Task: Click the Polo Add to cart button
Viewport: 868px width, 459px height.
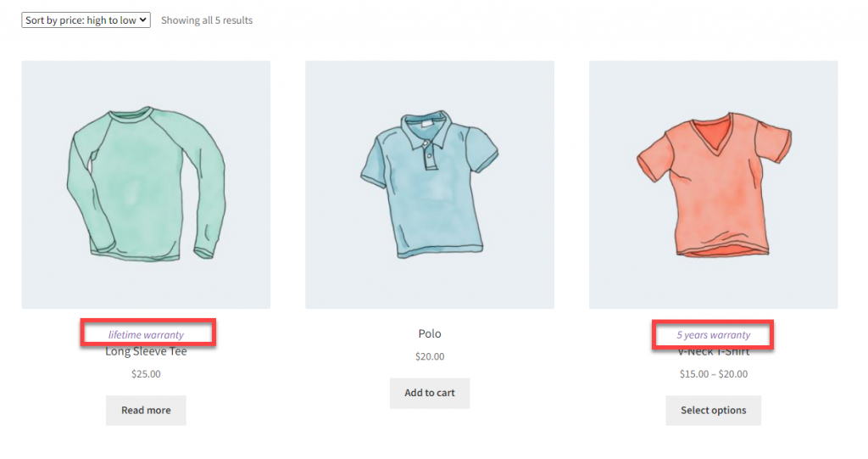Action: point(430,393)
